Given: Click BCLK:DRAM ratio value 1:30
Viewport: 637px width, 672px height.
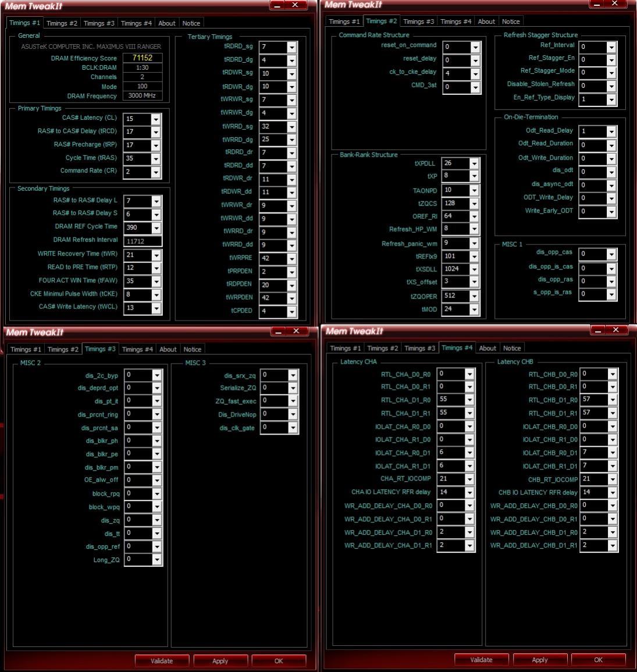Looking at the screenshot, I should point(142,67).
